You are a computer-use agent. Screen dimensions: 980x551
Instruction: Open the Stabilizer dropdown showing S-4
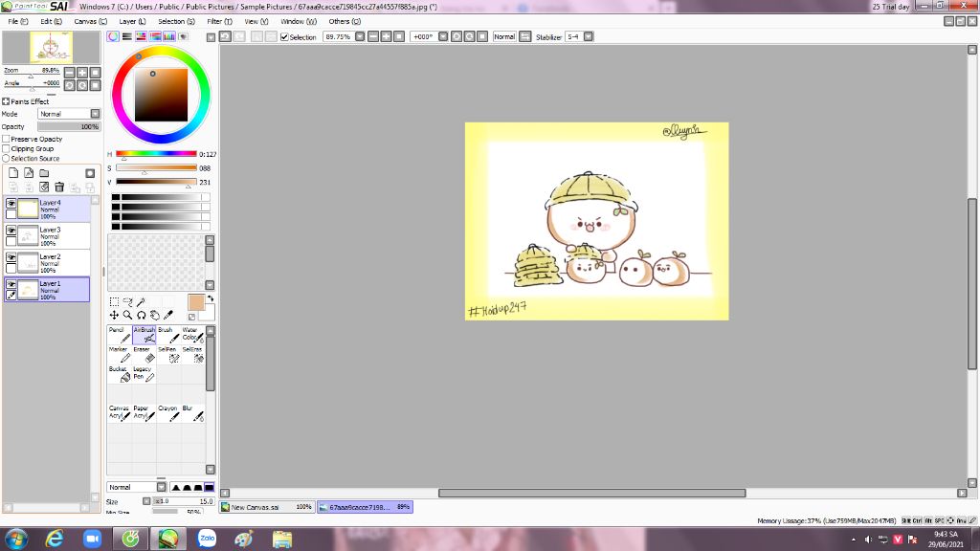click(x=589, y=37)
